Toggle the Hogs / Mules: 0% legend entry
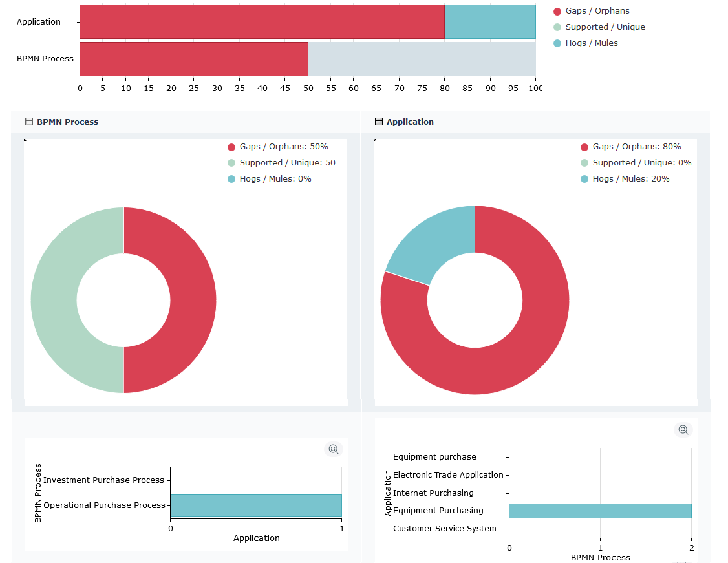The image size is (728, 563). tap(270, 179)
